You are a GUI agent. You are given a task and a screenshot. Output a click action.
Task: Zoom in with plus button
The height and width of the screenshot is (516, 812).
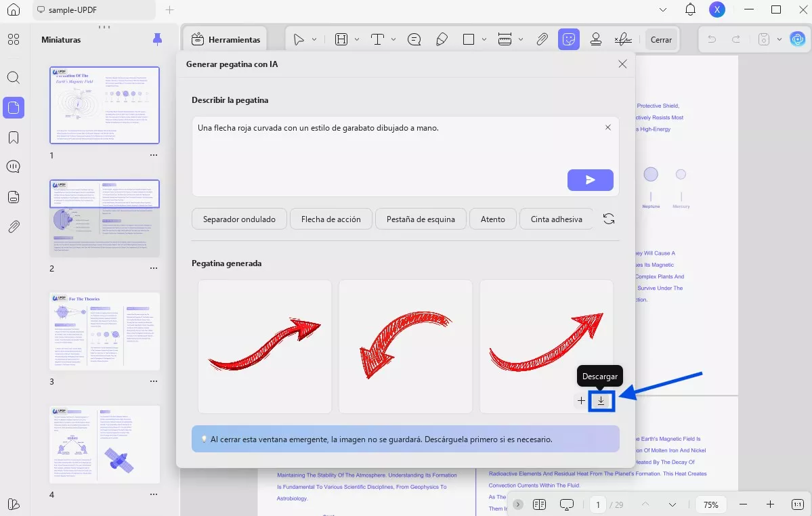[770, 504]
